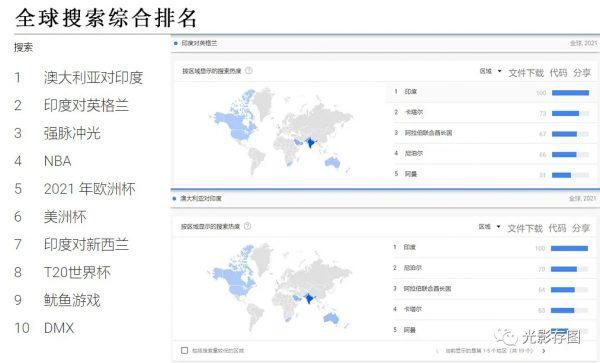600x363 pixels.
Task: Click 阿曼 row in the 澳大利亚对印度 panel
Action: (x=491, y=330)
